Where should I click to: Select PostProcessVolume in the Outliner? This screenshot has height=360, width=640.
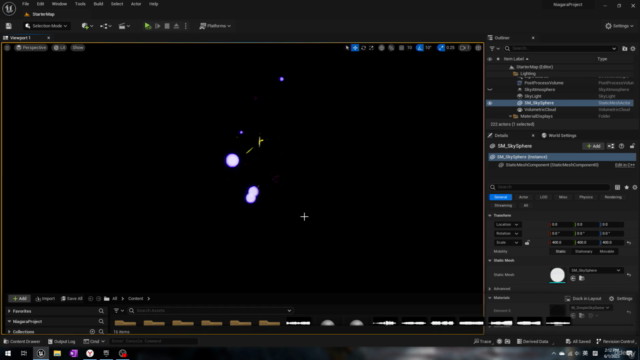[x=544, y=83]
